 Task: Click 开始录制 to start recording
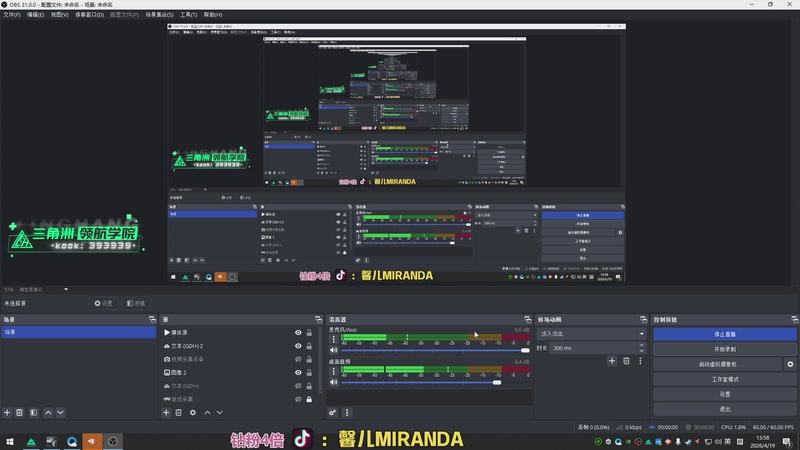point(725,349)
